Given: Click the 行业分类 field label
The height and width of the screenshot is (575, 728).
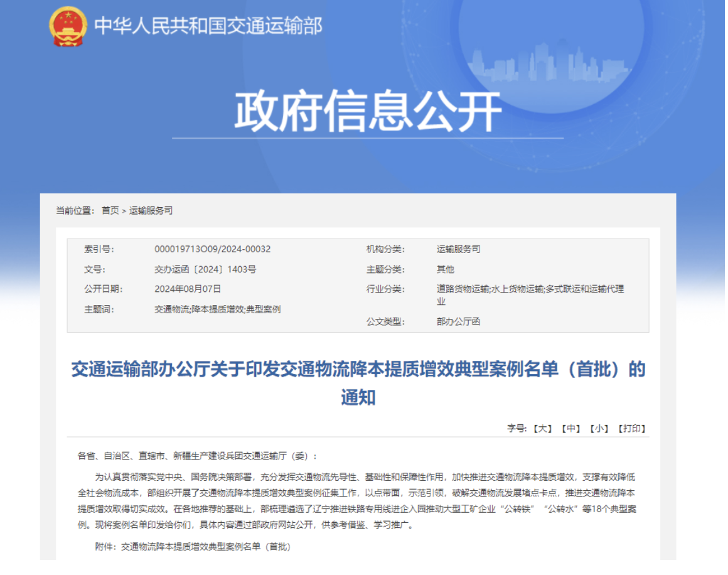Looking at the screenshot, I should pyautogui.click(x=385, y=289).
